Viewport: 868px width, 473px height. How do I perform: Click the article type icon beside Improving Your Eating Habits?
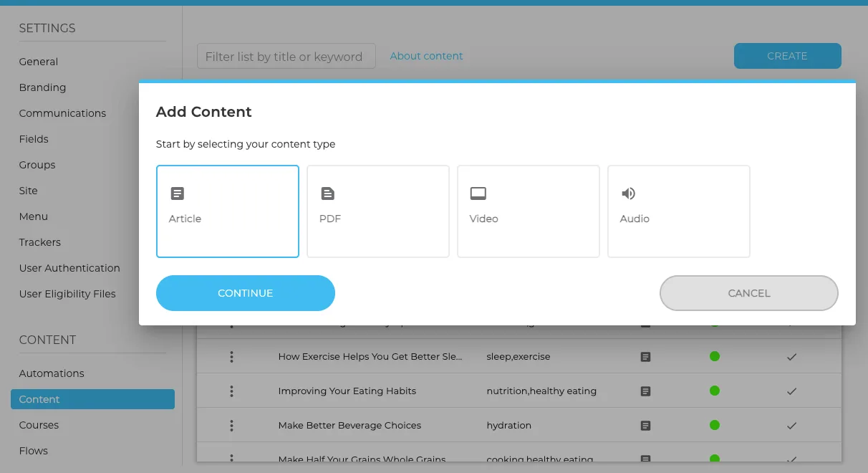pos(645,391)
